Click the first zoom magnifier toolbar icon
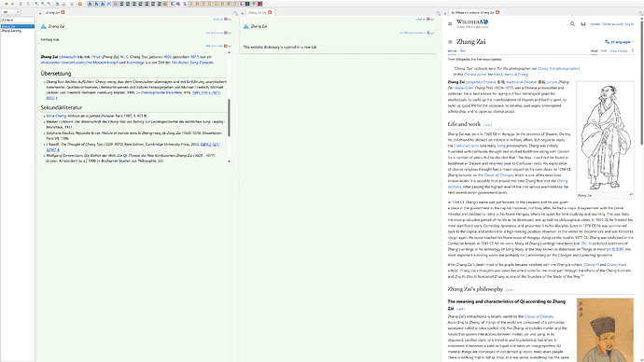644x362 pixels. [36, 4]
